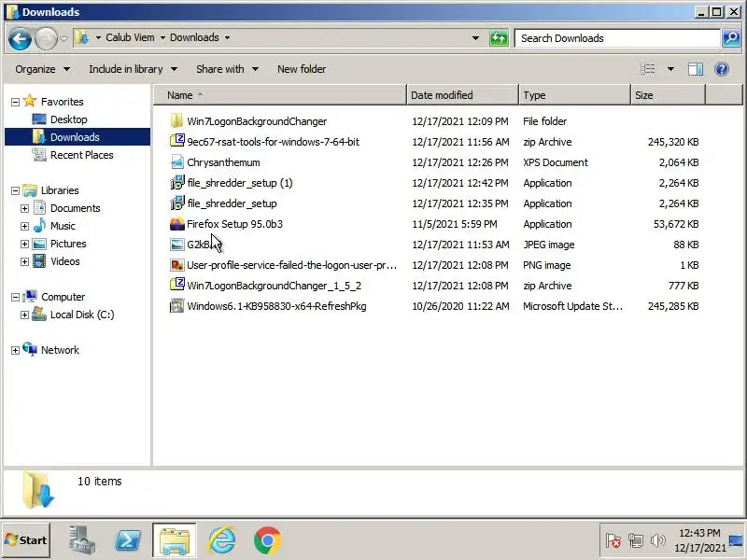Click Calub Viem in the address path

[130, 37]
